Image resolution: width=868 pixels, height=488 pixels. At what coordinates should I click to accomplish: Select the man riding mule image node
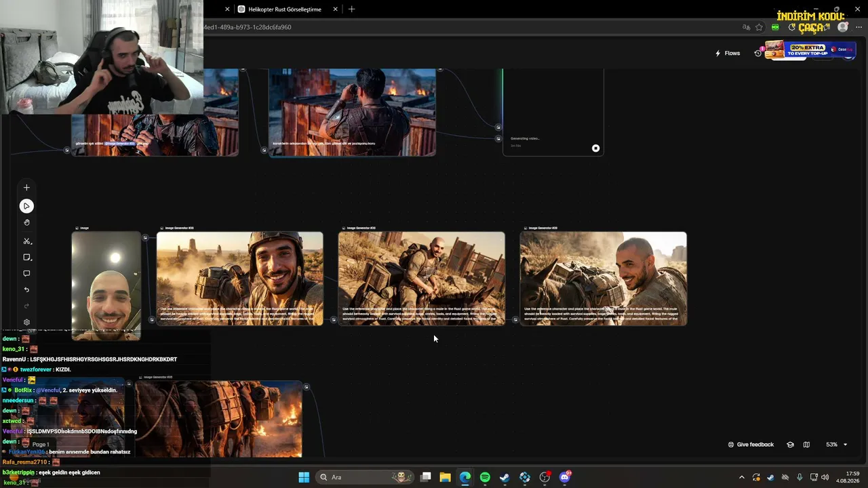pyautogui.click(x=422, y=279)
